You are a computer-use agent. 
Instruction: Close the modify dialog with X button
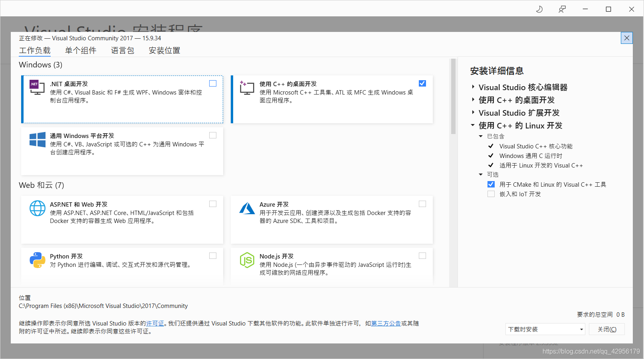pos(627,38)
